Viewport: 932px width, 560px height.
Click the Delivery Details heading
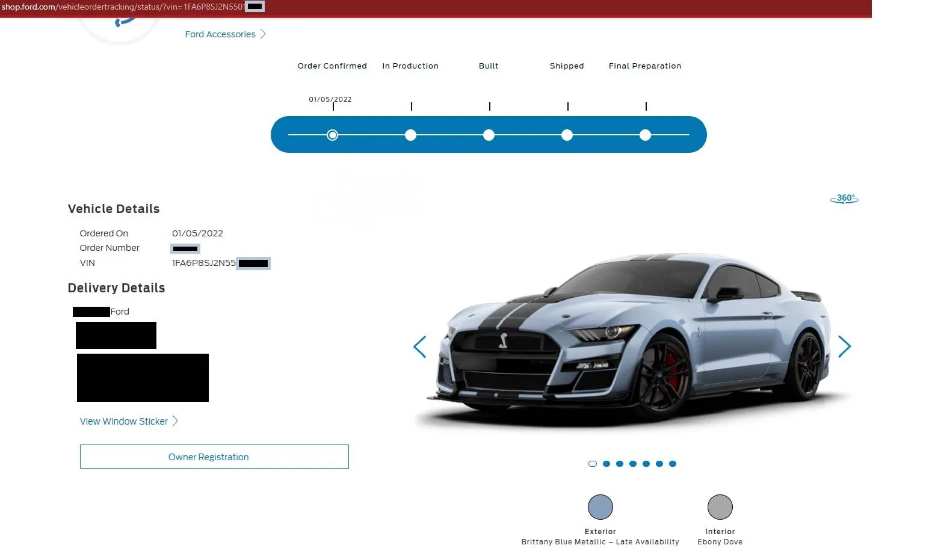[x=116, y=288]
